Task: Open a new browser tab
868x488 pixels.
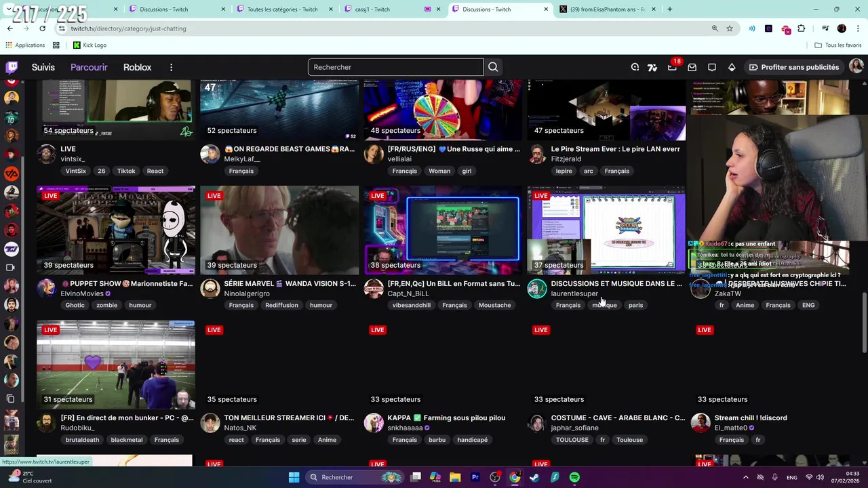Action: tap(669, 9)
